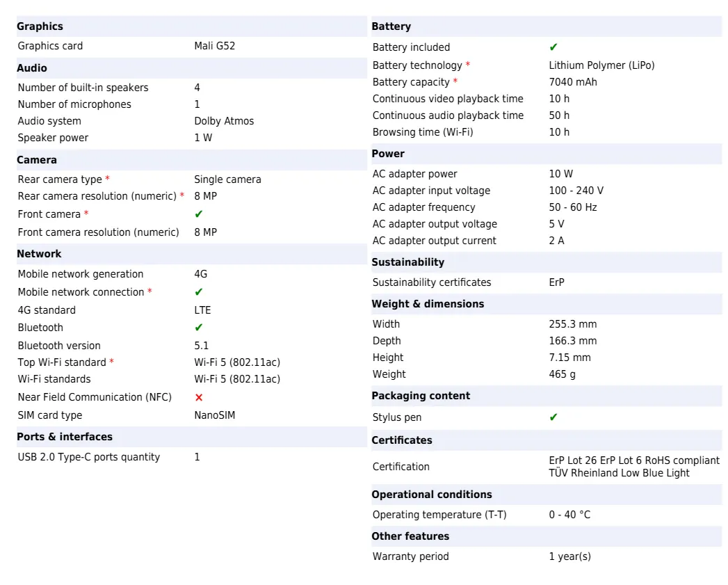Click the green checkmark for Front camera

[x=199, y=214]
